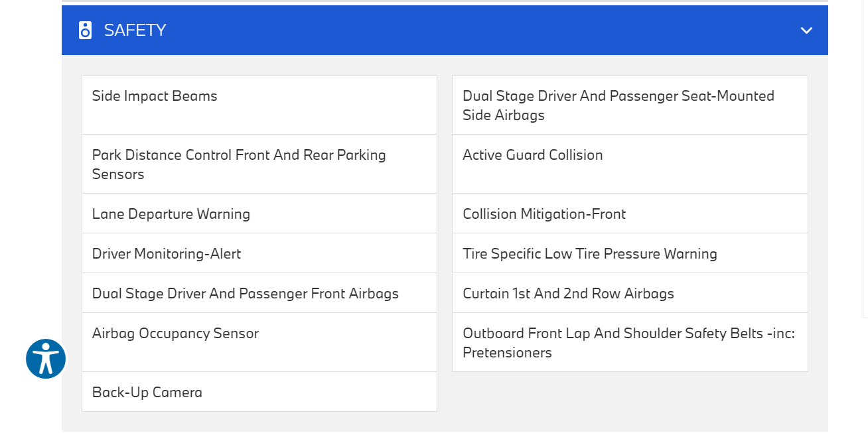Click the blue SAFETY header bar
This screenshot has width=868, height=433.
tap(445, 31)
